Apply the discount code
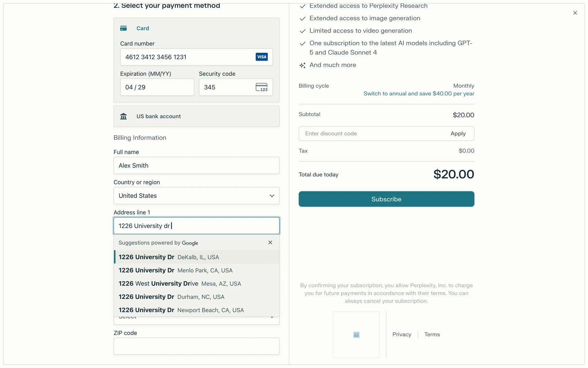Screen dimensions: 588x368 pyautogui.click(x=458, y=133)
